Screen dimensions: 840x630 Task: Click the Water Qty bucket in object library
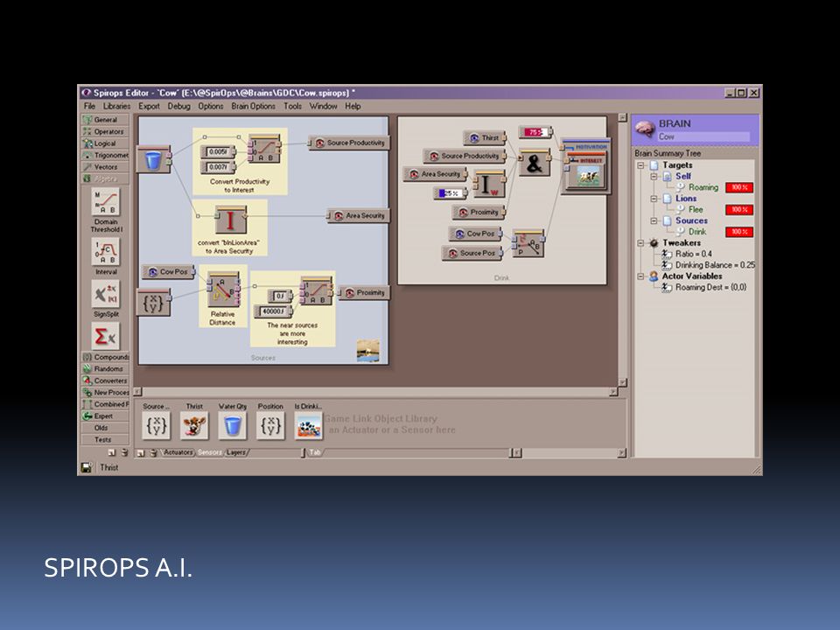233,426
